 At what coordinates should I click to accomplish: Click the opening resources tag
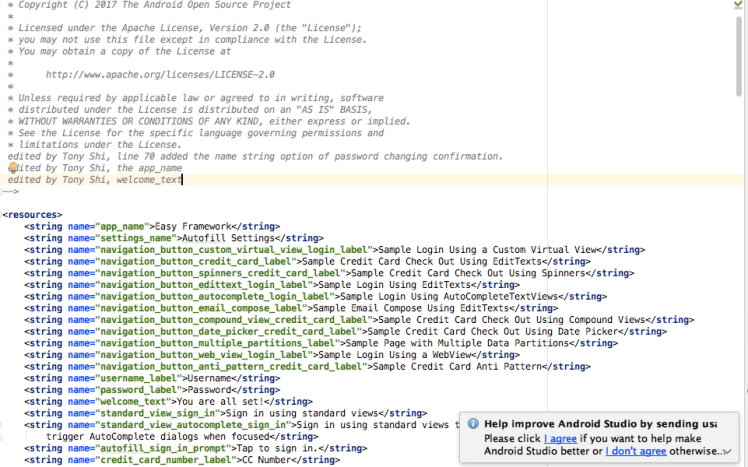click(x=34, y=214)
